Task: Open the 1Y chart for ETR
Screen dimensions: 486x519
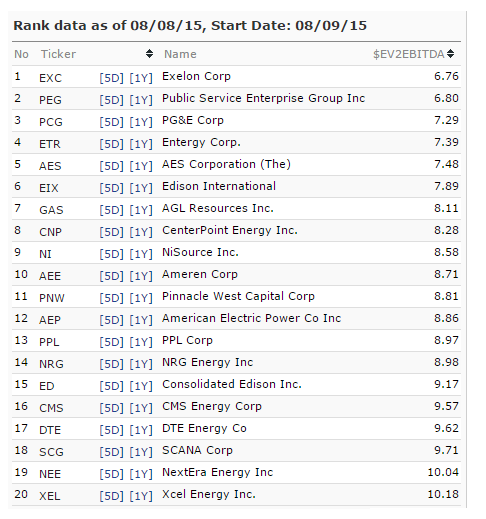Action: tap(141, 144)
